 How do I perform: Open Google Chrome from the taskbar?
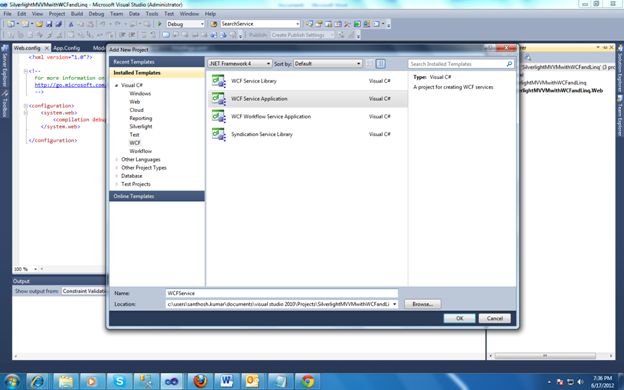307,381
